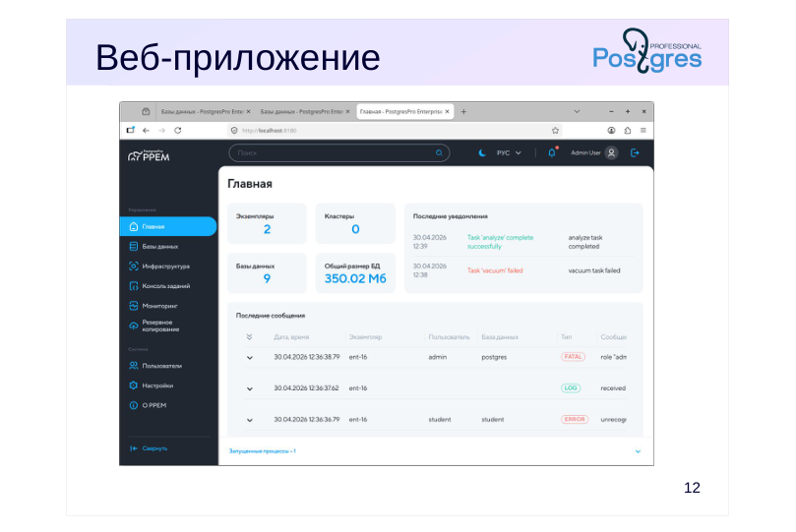
Task: Click the localhost address bar
Action: pos(396,131)
